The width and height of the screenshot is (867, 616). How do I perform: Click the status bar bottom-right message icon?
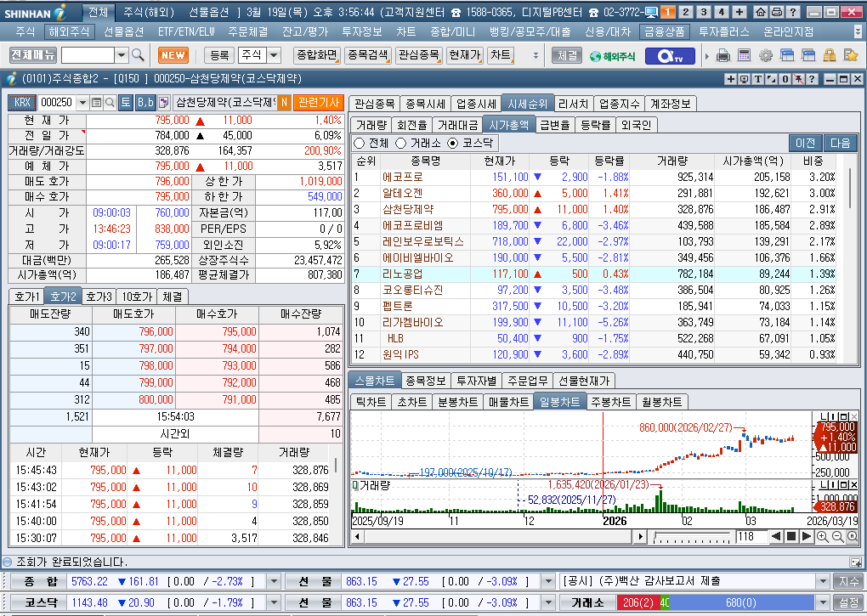(855, 562)
